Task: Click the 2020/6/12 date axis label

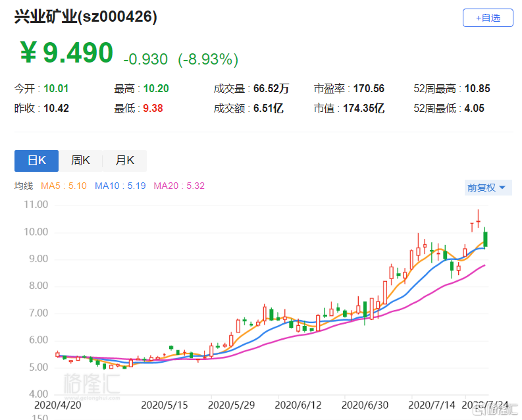Action: 298,406
